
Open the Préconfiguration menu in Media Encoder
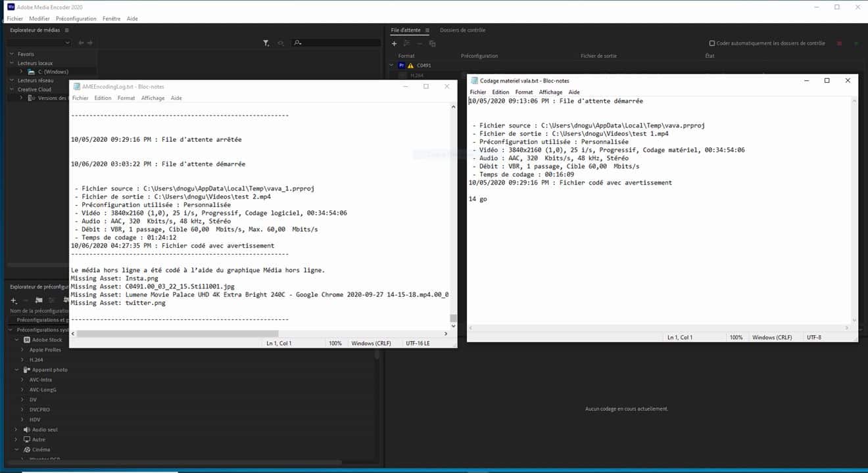[76, 18]
